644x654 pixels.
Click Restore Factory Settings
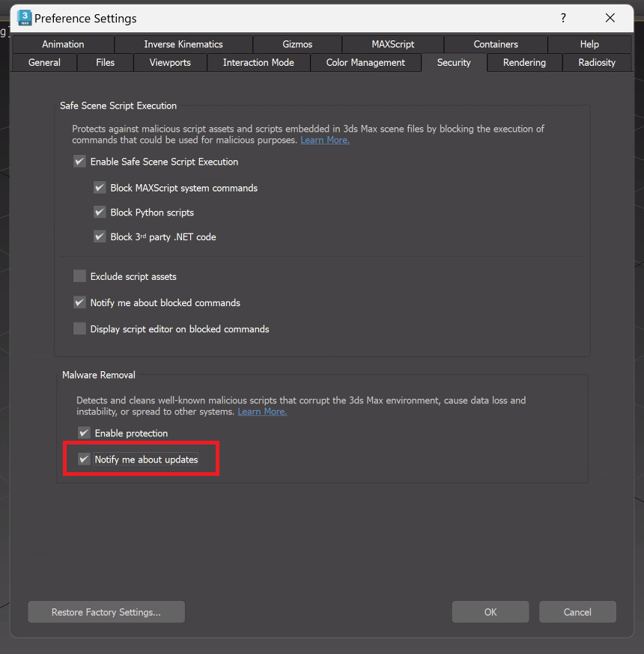tap(106, 611)
